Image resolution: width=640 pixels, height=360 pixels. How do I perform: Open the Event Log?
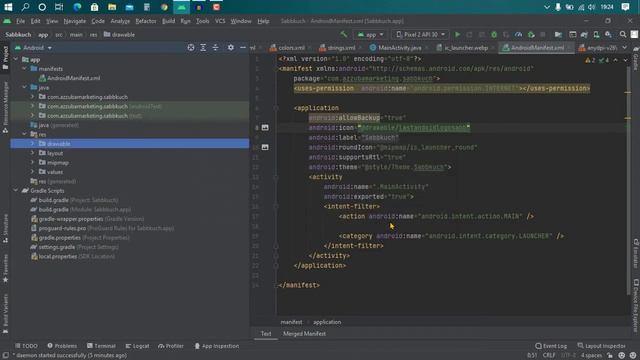551,346
